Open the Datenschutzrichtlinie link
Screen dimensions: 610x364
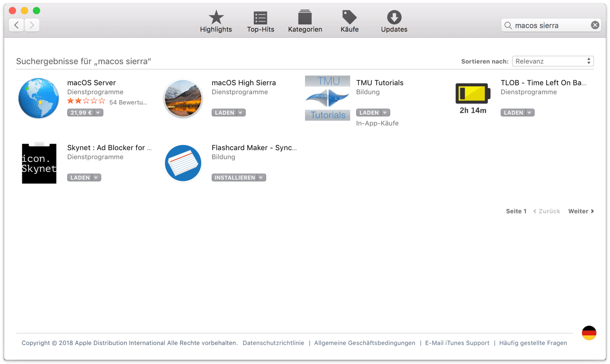click(x=273, y=343)
